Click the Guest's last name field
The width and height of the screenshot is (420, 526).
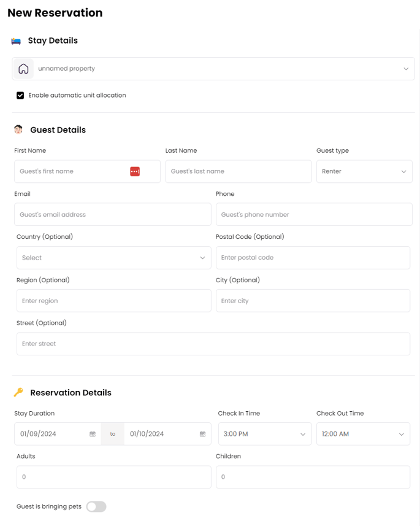[239, 171]
